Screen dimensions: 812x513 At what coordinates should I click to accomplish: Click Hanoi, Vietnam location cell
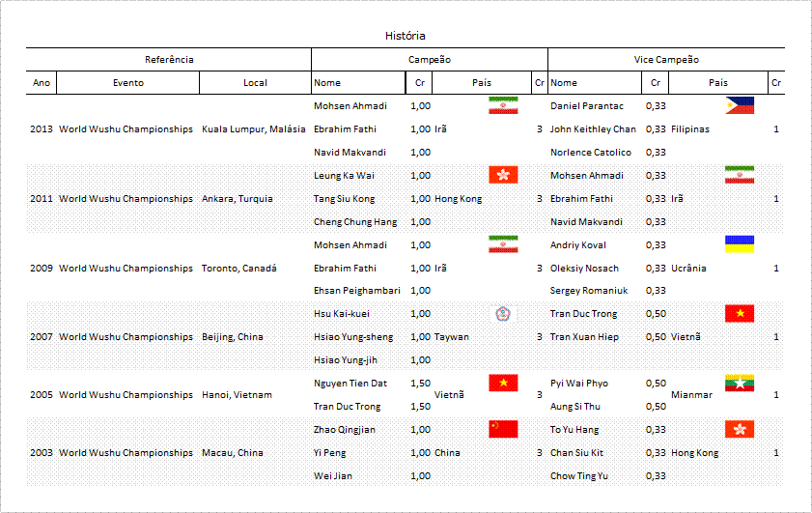[237, 395]
